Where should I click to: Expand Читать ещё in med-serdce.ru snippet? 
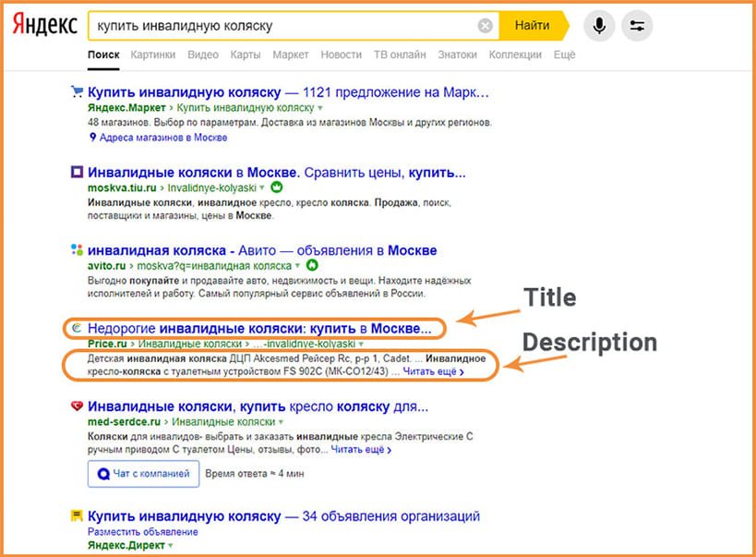361,450
